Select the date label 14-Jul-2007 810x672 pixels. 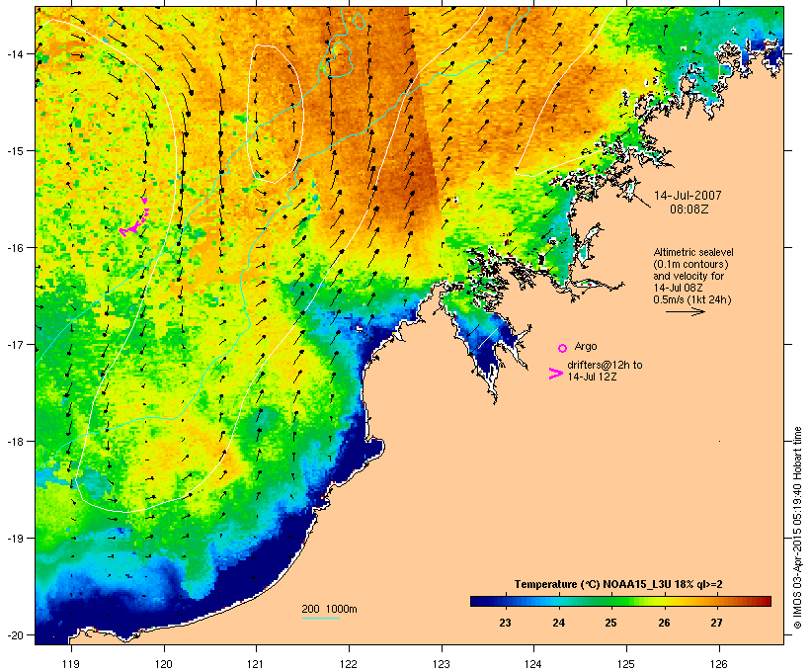[688, 196]
